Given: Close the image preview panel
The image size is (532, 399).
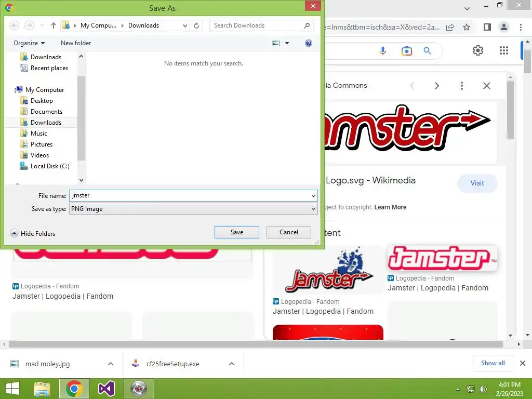Looking at the screenshot, I should coord(486,86).
